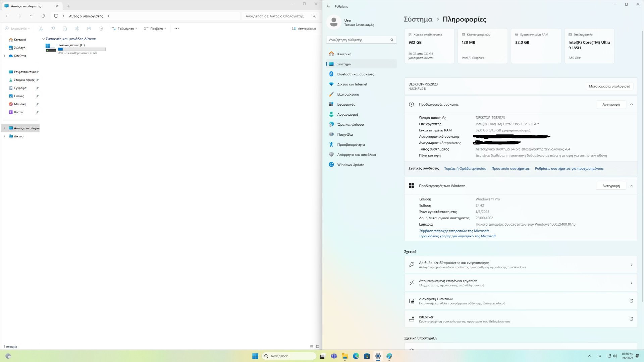Viewport: 644px width, 362px height.
Task: Click the breadcrumb chevron after Αυτός ο υπολογιστής
Action: [108, 16]
